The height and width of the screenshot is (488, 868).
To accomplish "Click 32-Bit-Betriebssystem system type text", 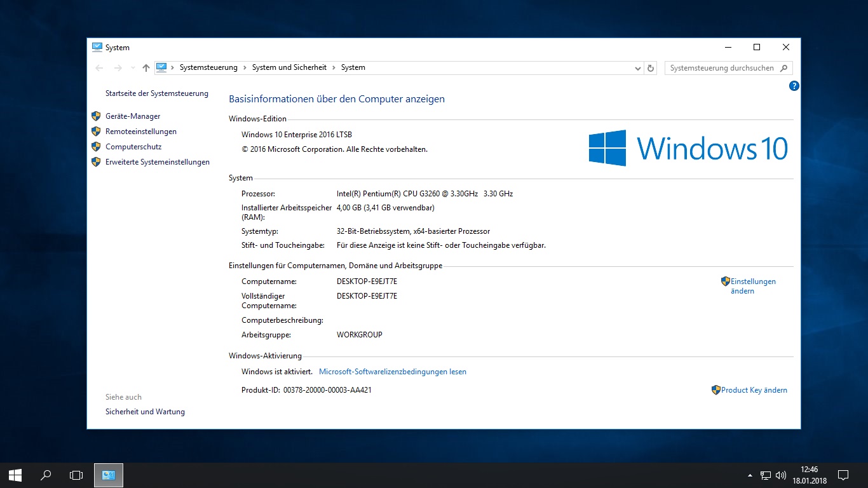I will (x=413, y=231).
